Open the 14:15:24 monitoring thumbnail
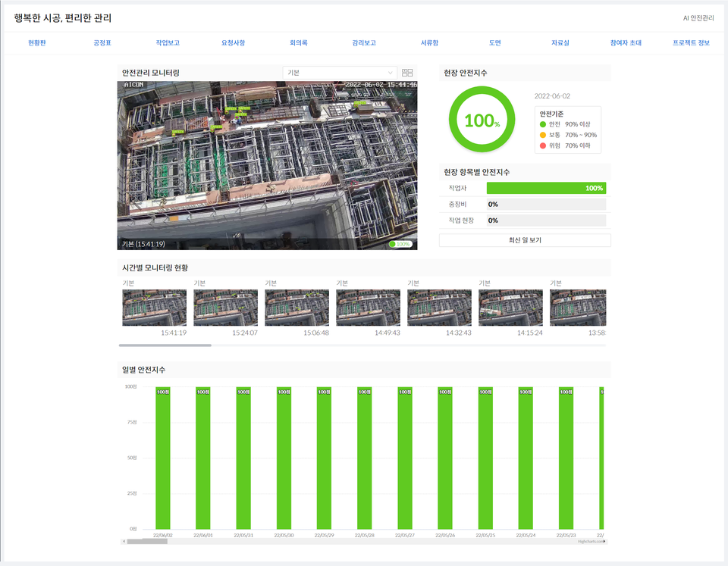Image resolution: width=728 pixels, height=566 pixels. (510, 308)
